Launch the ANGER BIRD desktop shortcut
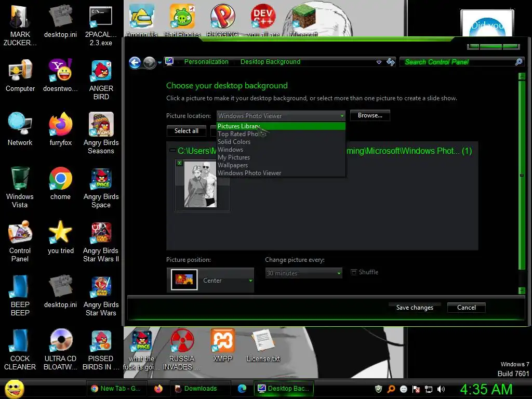The height and width of the screenshot is (399, 532). click(x=101, y=79)
